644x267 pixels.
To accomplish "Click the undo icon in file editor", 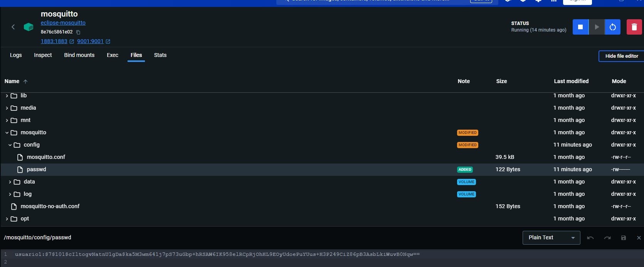I will pyautogui.click(x=590, y=238).
